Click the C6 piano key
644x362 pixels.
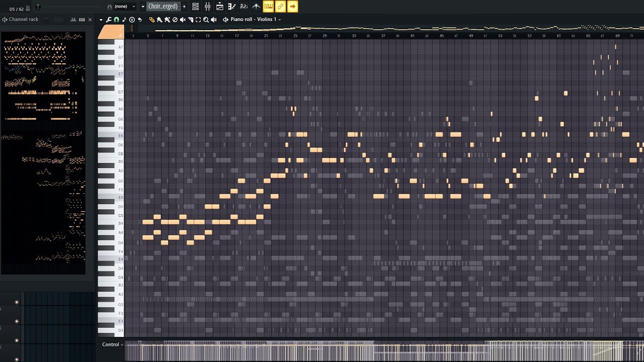111,154
